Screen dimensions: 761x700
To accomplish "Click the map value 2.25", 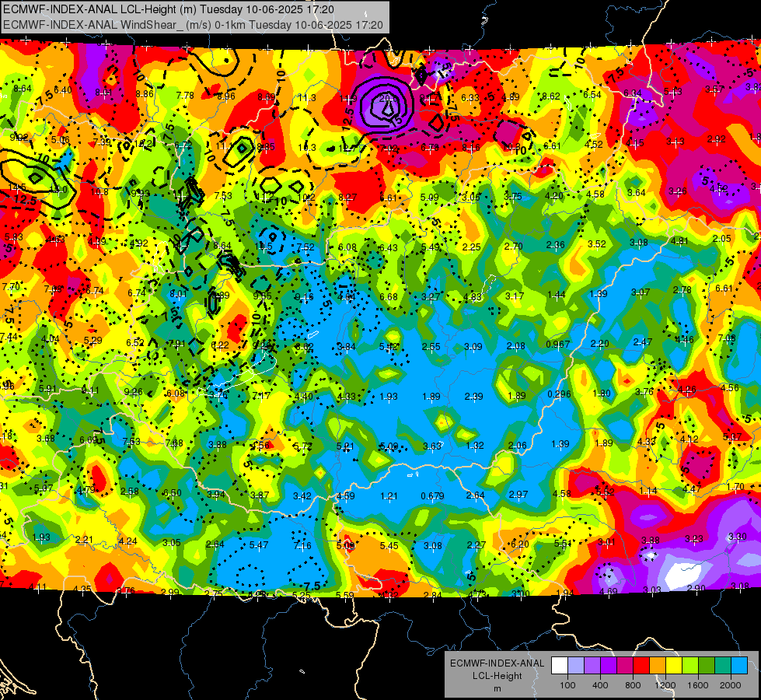I will pos(471,247).
